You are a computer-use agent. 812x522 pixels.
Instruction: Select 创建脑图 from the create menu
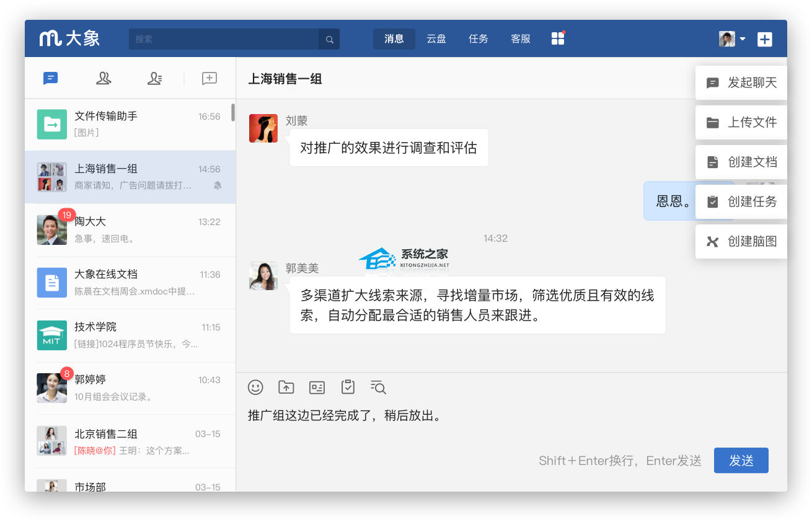[741, 242]
